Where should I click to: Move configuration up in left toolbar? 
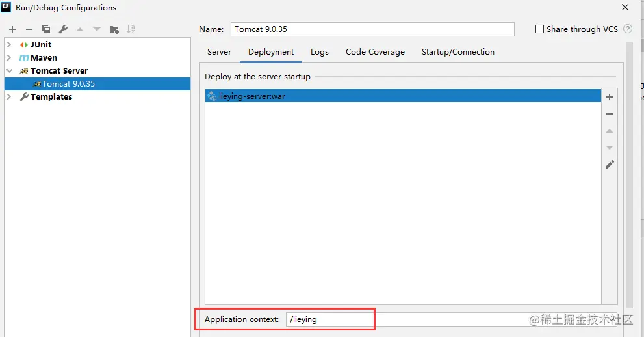[80, 29]
